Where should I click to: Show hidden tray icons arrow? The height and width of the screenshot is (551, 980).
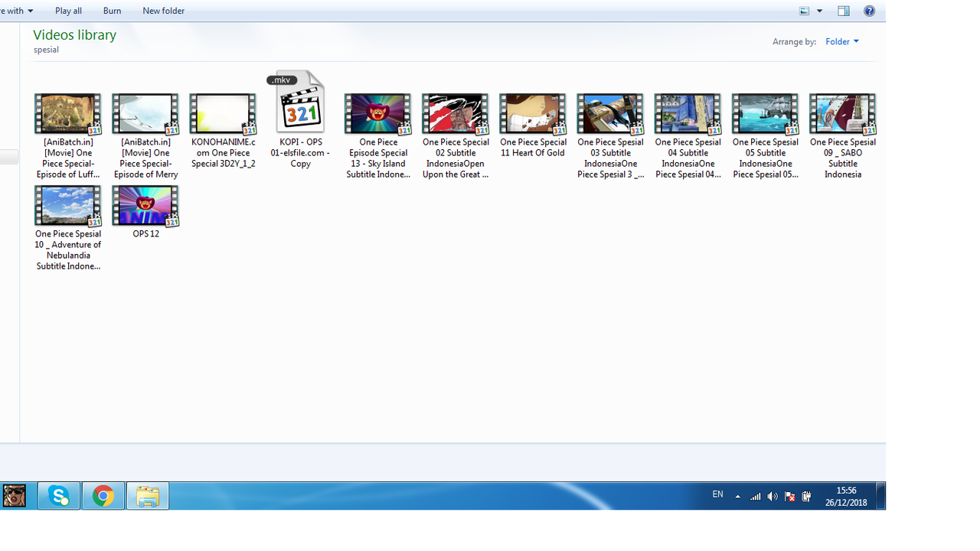737,497
